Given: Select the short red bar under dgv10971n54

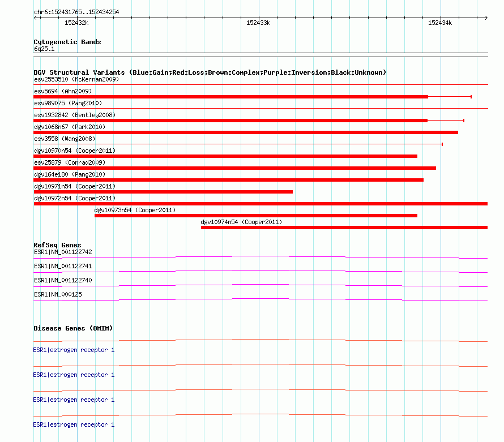Looking at the screenshot, I should coord(163,192).
